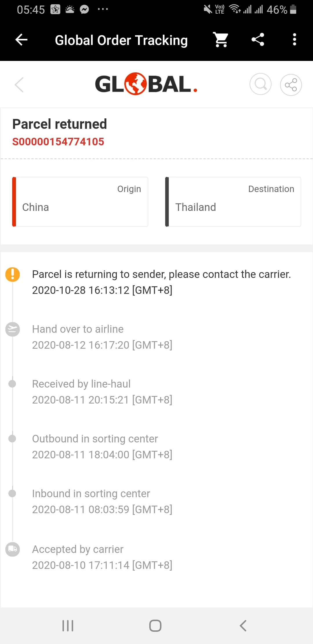Tap the Received by line-haul timeline dot
This screenshot has height=644, width=313.
pos(12,384)
